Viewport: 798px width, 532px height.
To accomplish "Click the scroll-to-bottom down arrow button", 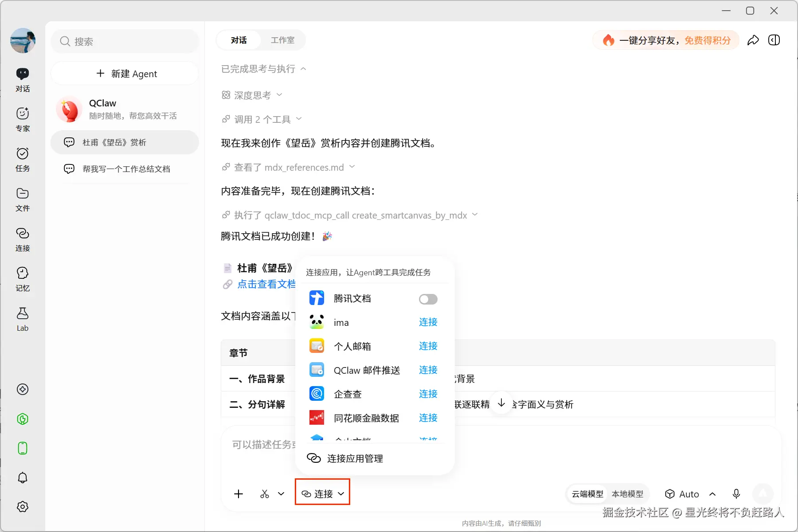I will (x=501, y=403).
